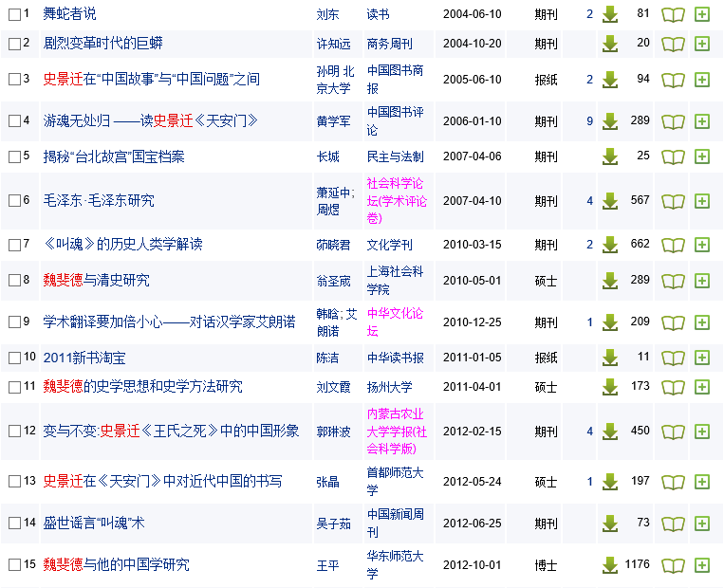Click the green plus icon for 游魂无处归

pos(702,121)
